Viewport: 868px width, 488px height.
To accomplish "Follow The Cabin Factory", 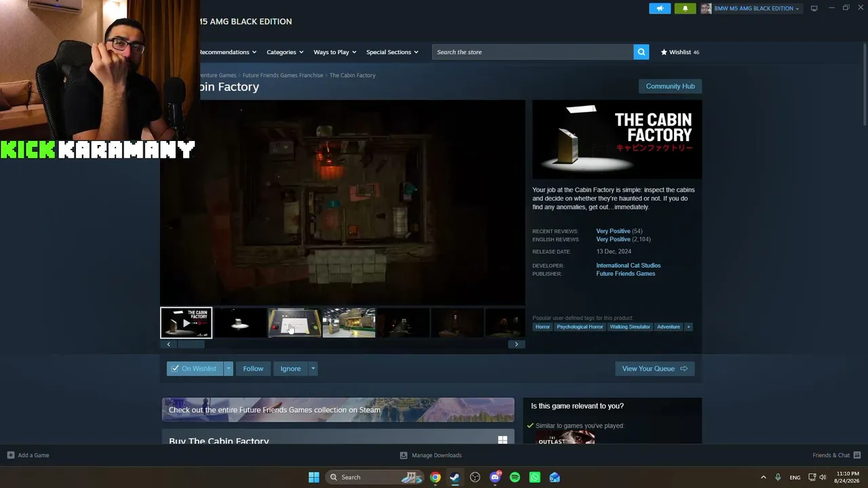I will tap(253, 369).
